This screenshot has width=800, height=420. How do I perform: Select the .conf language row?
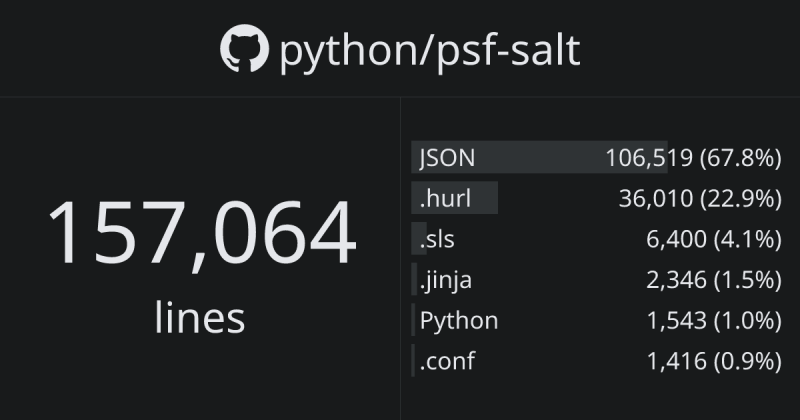tap(596, 361)
